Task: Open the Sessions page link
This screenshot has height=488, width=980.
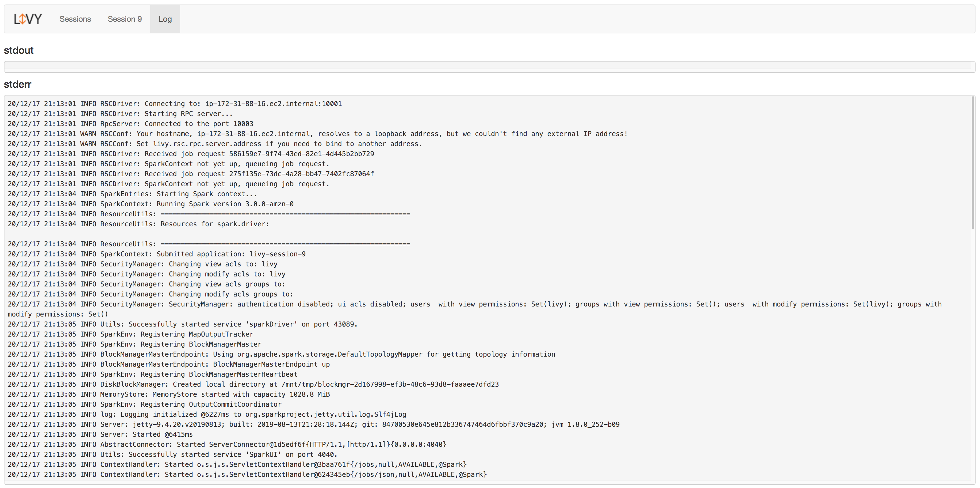Action: (x=75, y=19)
